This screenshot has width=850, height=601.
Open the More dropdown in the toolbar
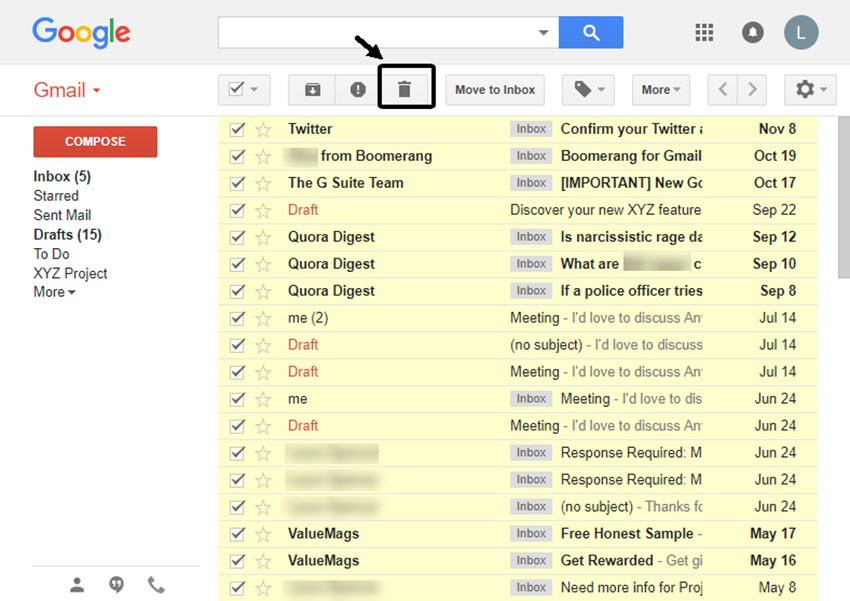click(660, 89)
